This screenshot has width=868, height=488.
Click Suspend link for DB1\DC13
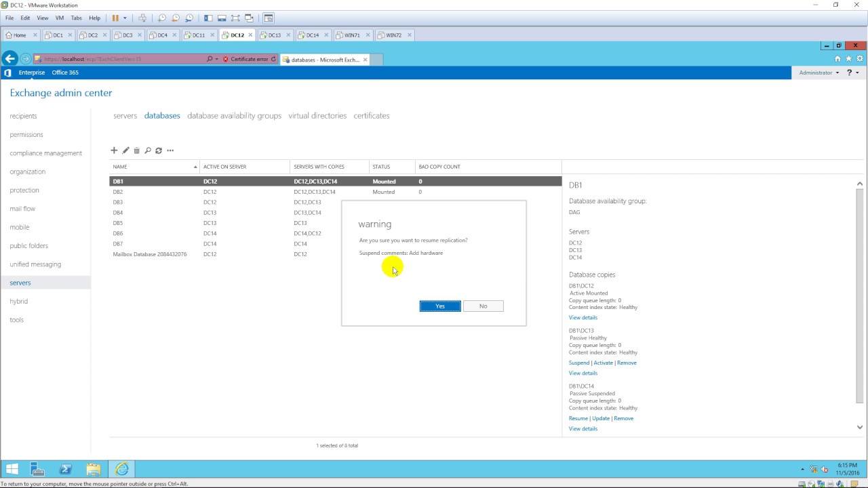(579, 363)
